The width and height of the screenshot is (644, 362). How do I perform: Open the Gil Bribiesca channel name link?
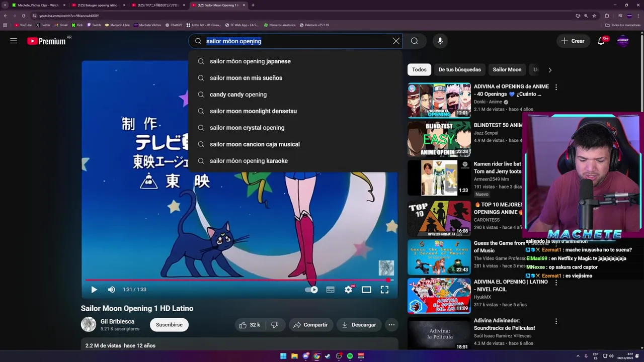[x=117, y=321]
